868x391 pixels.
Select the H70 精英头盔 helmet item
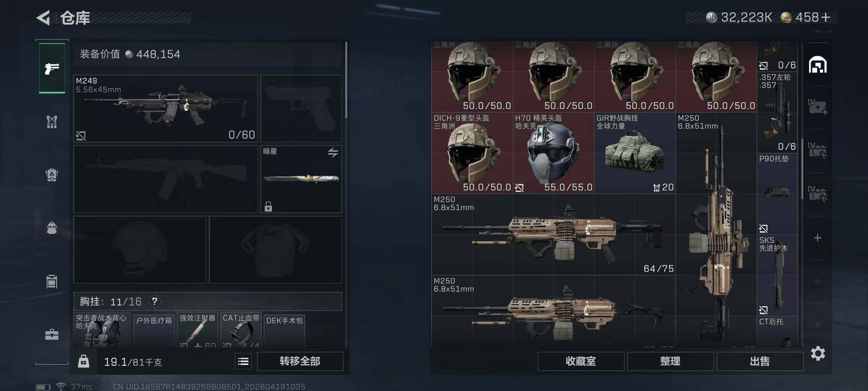(x=553, y=153)
